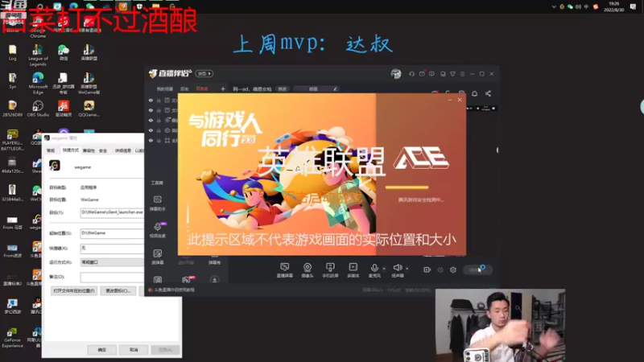The height and width of the screenshot is (362, 644).
Task: Click the 目标 target path field
Action: click(x=112, y=212)
